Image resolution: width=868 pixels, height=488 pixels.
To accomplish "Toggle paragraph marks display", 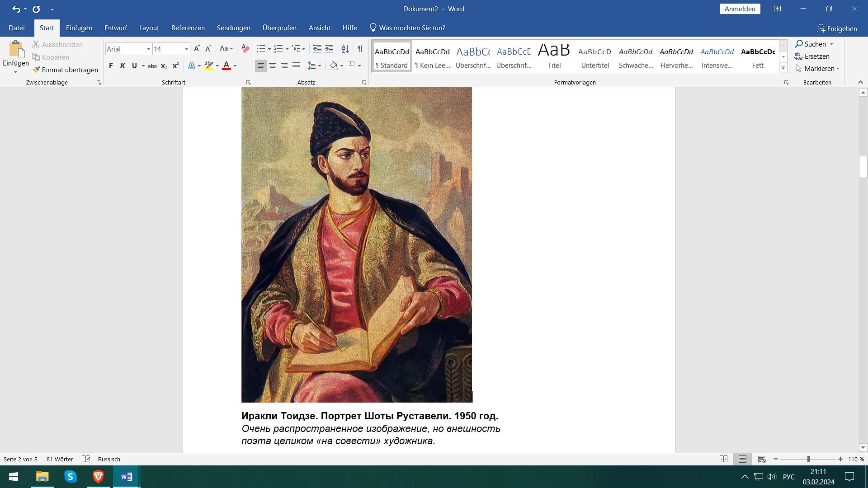I will point(360,49).
